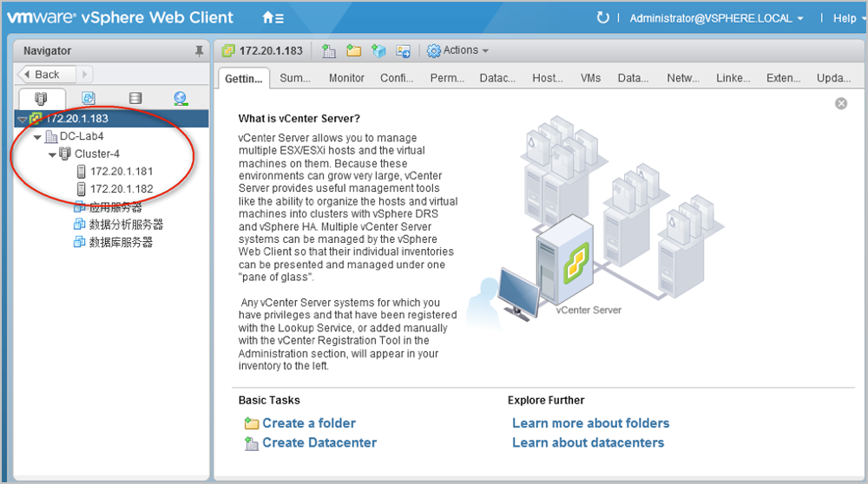Image resolution: width=868 pixels, height=484 pixels.
Task: Switch to the Monitor tab
Action: coord(346,78)
